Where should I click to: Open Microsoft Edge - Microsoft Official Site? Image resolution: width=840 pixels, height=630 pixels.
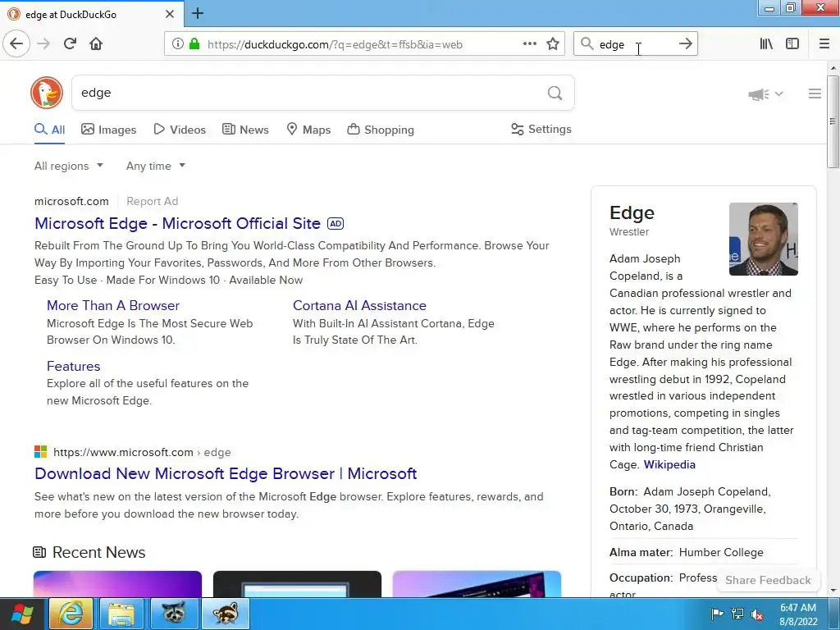(x=177, y=223)
